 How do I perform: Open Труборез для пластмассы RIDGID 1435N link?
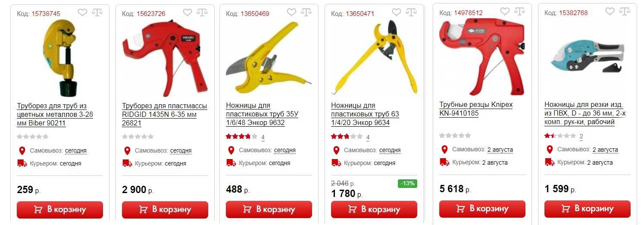[165, 115]
